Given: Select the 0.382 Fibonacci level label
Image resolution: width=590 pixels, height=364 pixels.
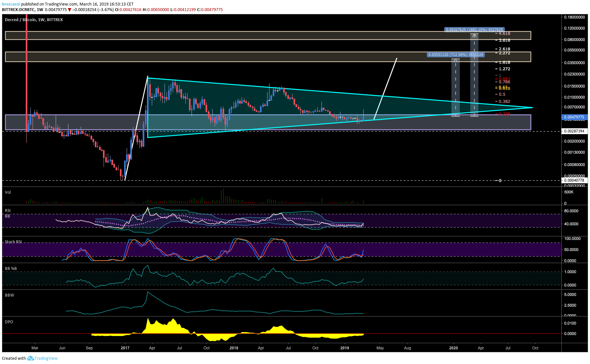Looking at the screenshot, I should (x=504, y=102).
